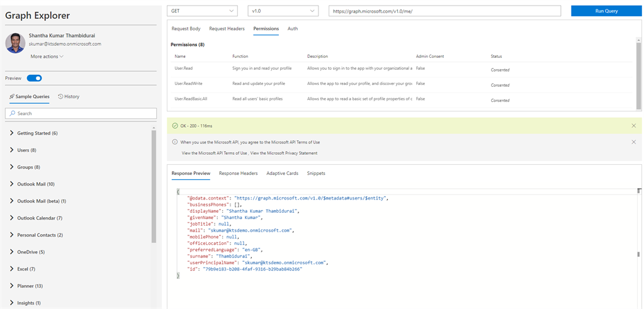Click the magnifier icon in Search box
Image resolution: width=644 pixels, height=309 pixels.
coord(13,113)
